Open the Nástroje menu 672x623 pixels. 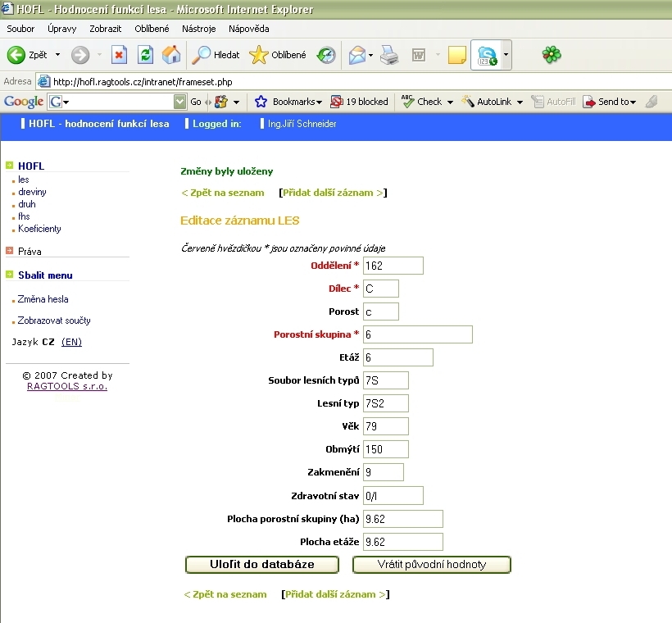pyautogui.click(x=199, y=29)
